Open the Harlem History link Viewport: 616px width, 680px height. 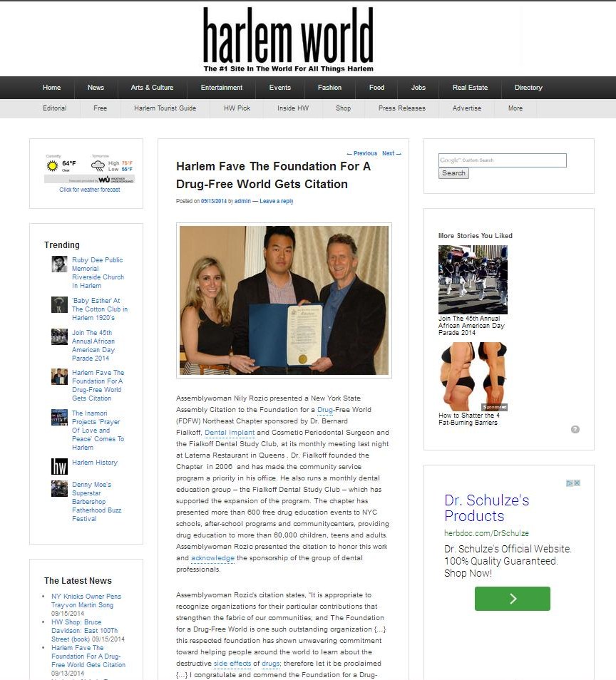(95, 463)
